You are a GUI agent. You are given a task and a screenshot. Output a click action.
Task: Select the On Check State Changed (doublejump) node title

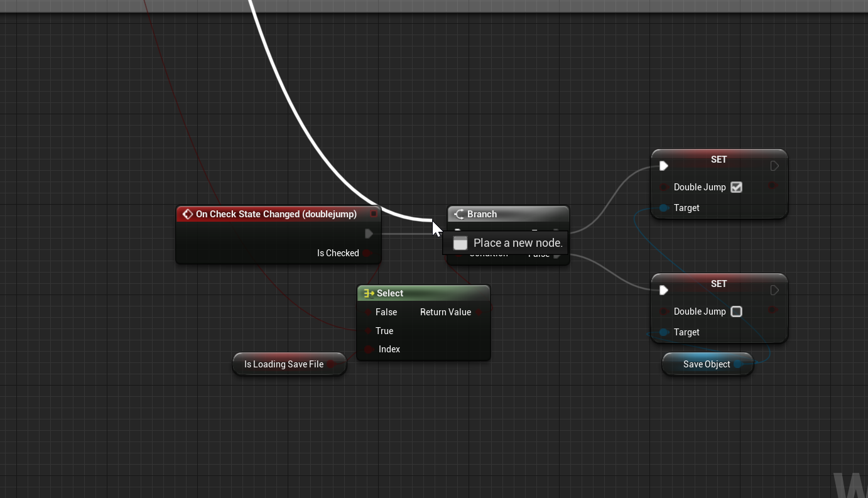pyautogui.click(x=276, y=214)
